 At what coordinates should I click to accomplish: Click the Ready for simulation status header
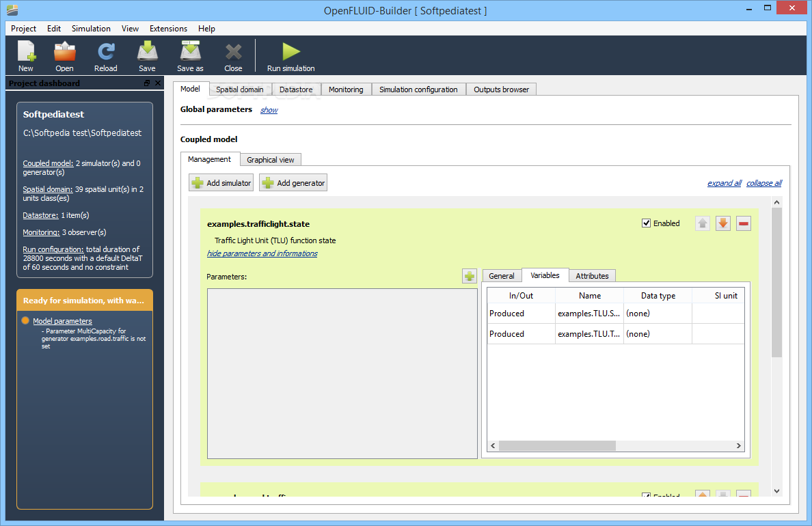84,301
